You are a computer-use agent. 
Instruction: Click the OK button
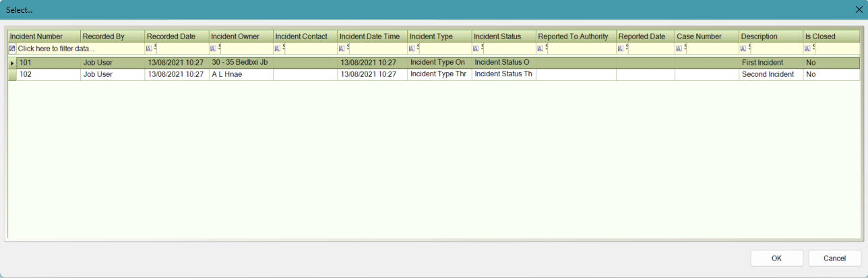776,258
